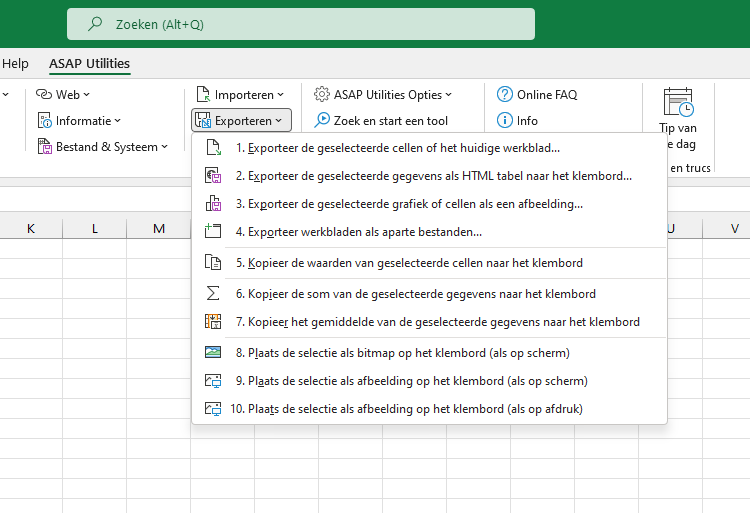Choose item 10 Plaats als afbeelding (als op afdruk)
Viewport: 750px width, 513px height.
[429, 409]
